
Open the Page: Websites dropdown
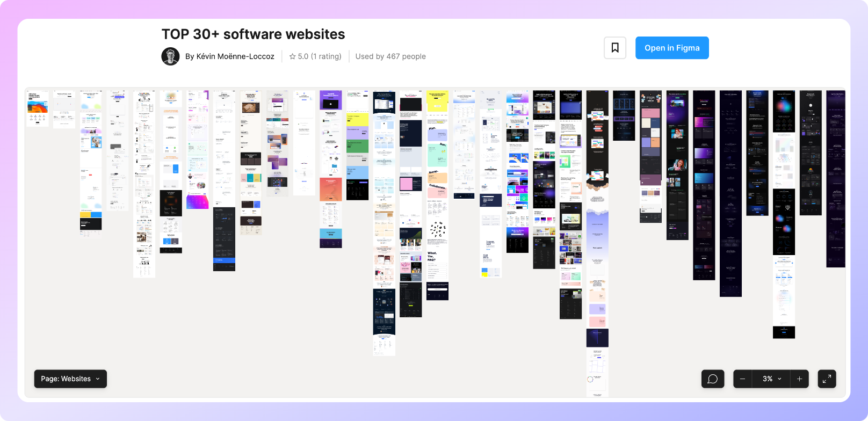[70, 379]
